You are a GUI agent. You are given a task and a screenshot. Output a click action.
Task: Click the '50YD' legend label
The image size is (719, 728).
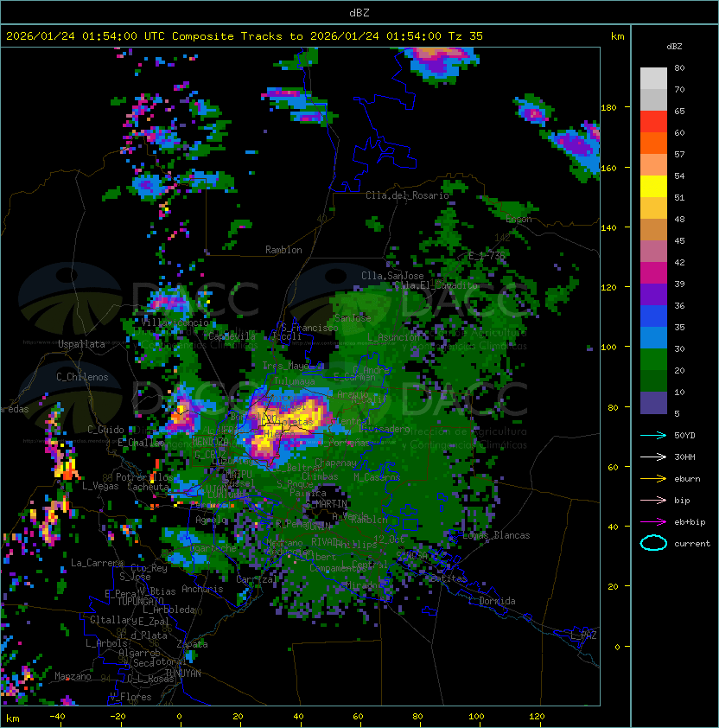pyautogui.click(x=684, y=436)
